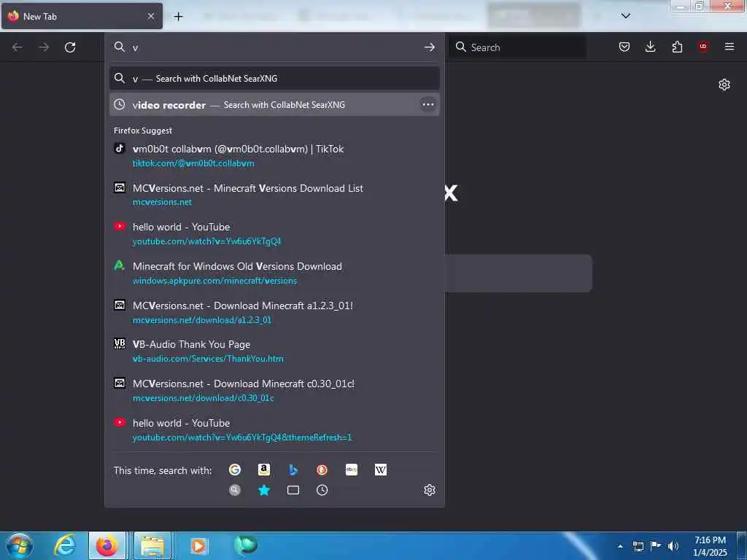Screen dimensions: 747x560
Task: Open the vm0b0t collabvm TikTok suggestion
Action: coord(274,155)
